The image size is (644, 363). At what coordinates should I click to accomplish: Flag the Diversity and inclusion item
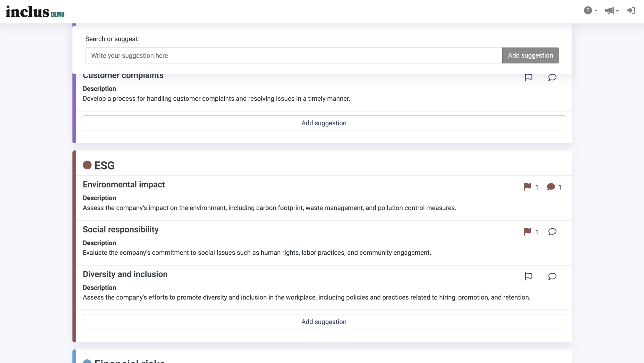(x=528, y=276)
